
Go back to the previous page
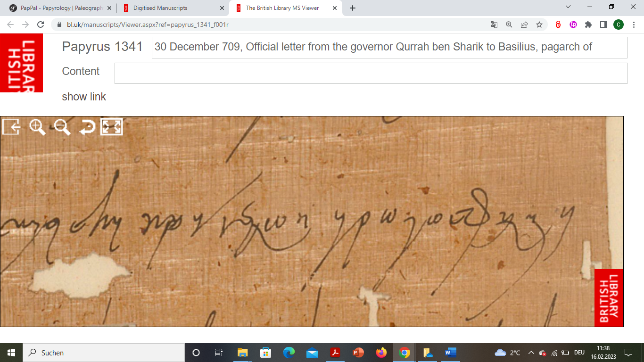tap(10, 25)
